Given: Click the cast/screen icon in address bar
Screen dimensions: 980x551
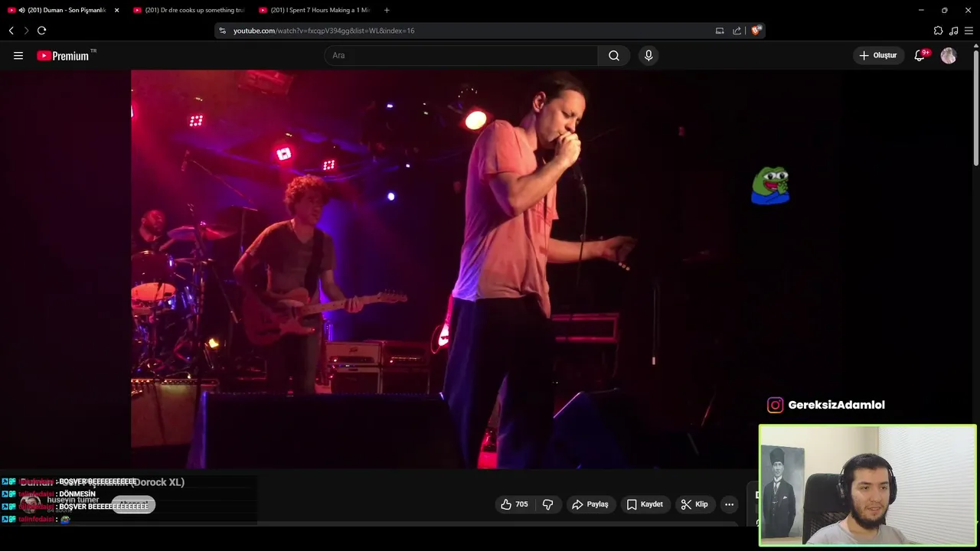Looking at the screenshot, I should click(x=720, y=31).
